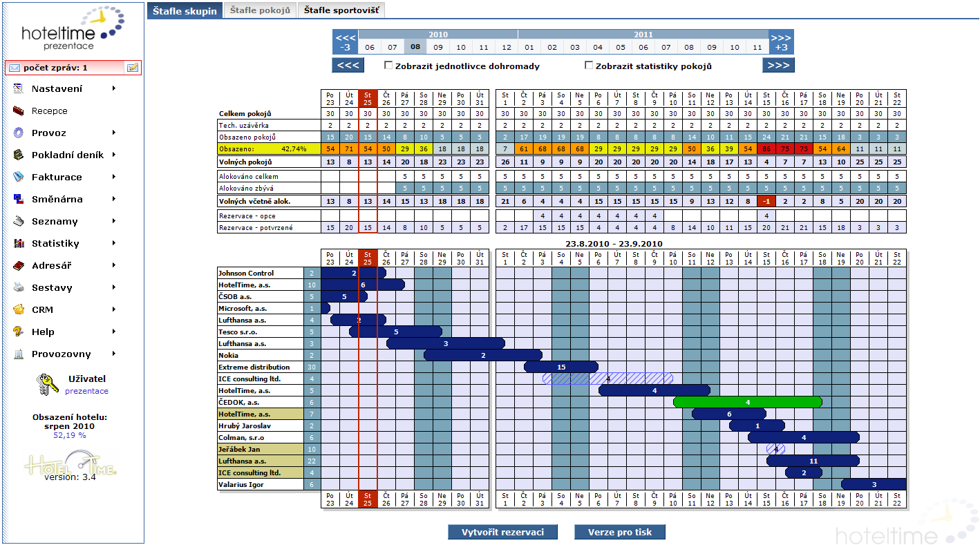Click the CRM icon
The image size is (980, 545).
(x=19, y=309)
